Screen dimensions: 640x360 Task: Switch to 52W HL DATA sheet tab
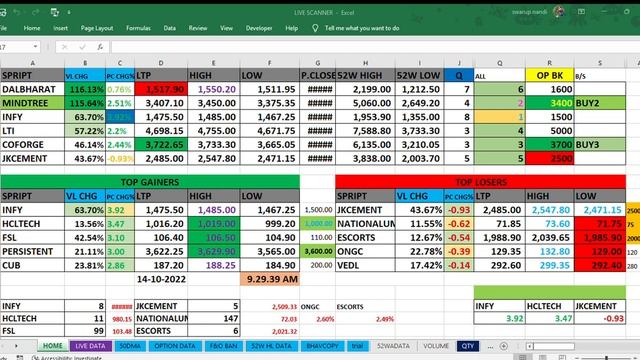(x=271, y=346)
